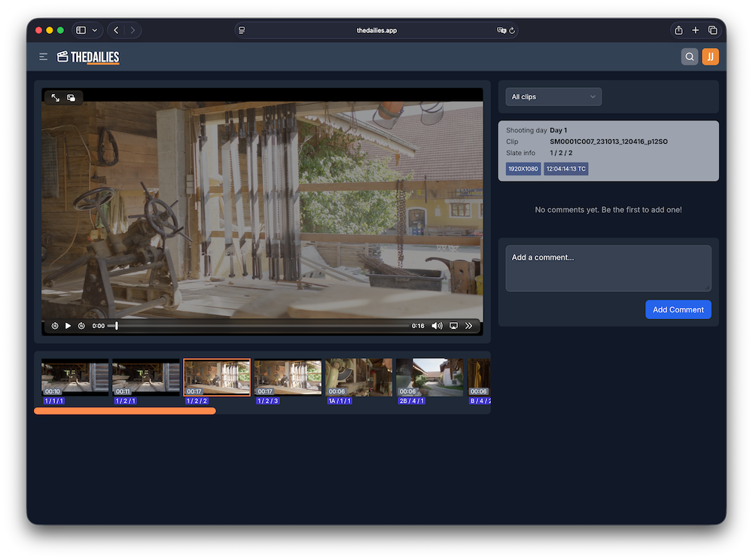The height and width of the screenshot is (560, 753).
Task: Click the skip forward button in player
Action: tap(81, 326)
